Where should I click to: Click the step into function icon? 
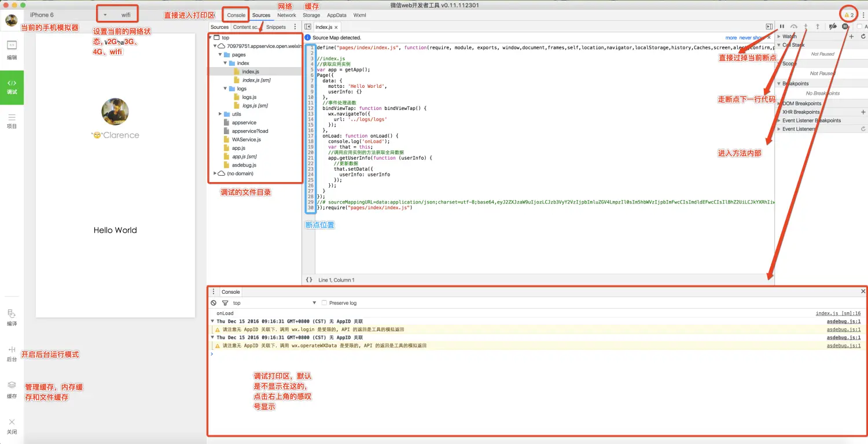[x=806, y=26]
